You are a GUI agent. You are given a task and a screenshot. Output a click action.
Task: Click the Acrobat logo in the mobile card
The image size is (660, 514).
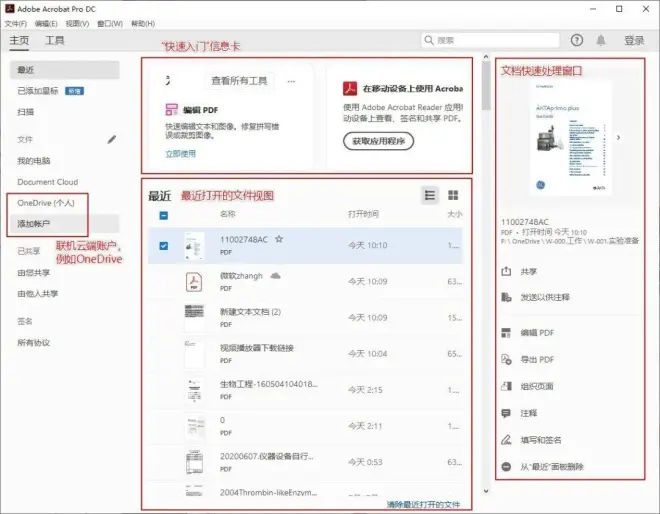[x=350, y=88]
